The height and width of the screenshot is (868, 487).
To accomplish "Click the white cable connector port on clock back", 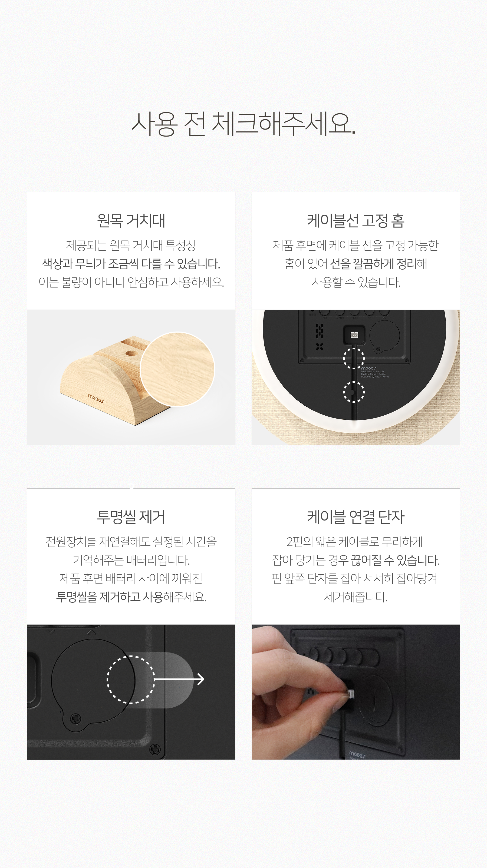I will click(x=354, y=335).
